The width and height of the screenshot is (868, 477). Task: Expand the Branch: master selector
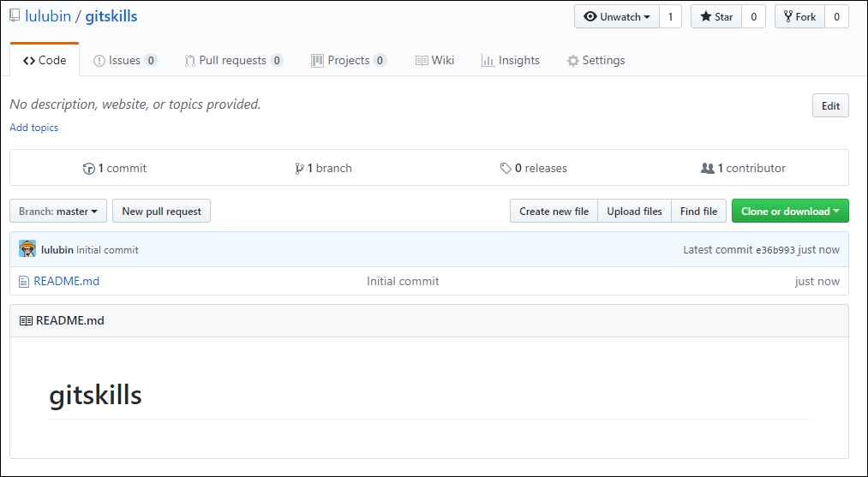coord(58,211)
